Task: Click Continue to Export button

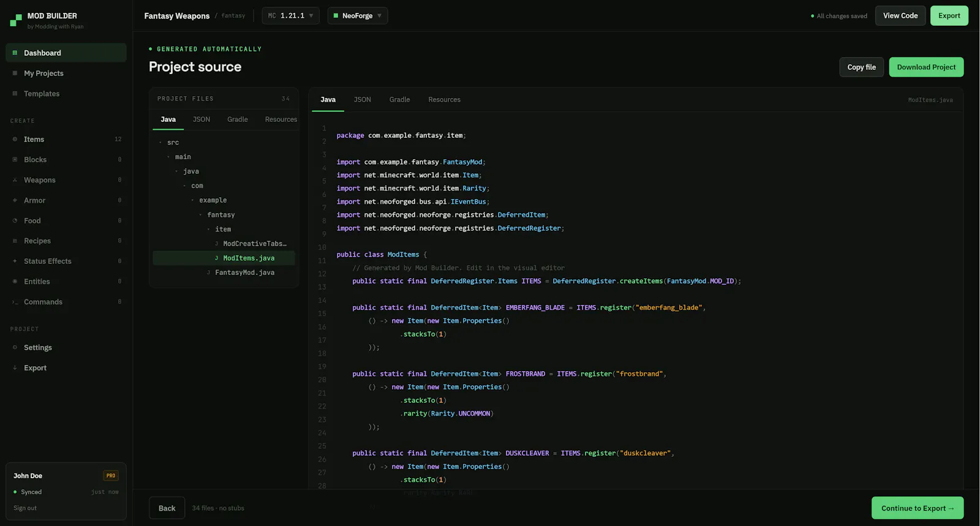Action: tap(918, 508)
